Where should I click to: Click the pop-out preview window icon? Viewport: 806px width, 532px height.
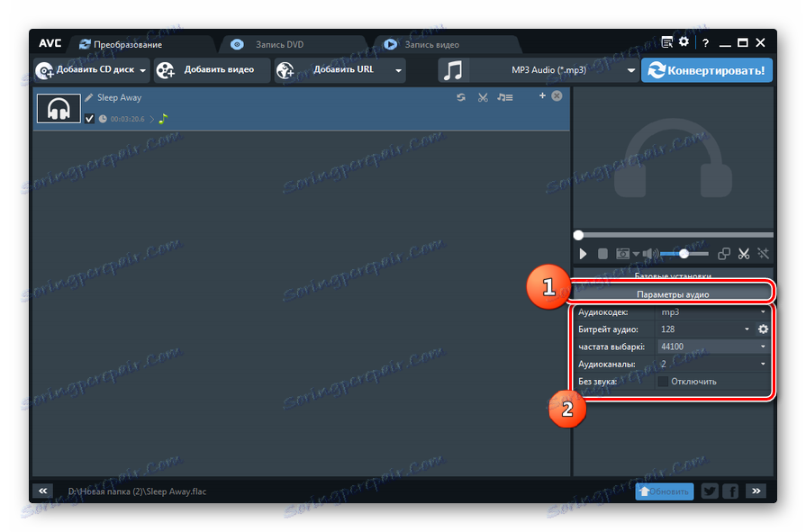[724, 254]
